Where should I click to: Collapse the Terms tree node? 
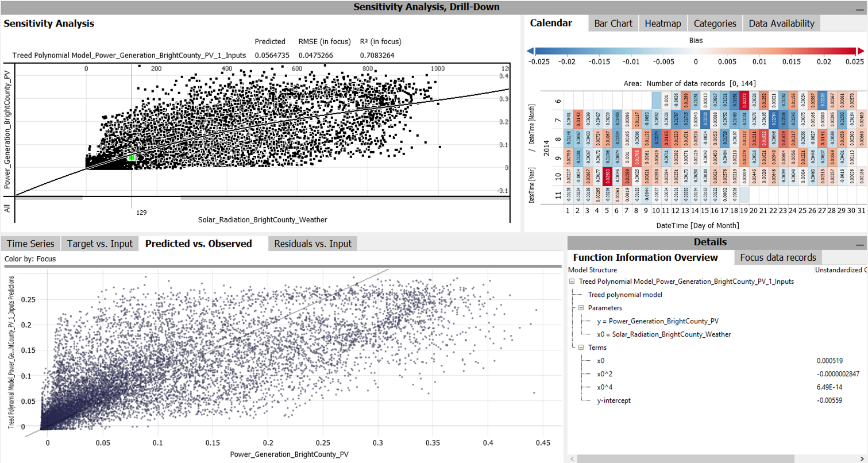581,348
